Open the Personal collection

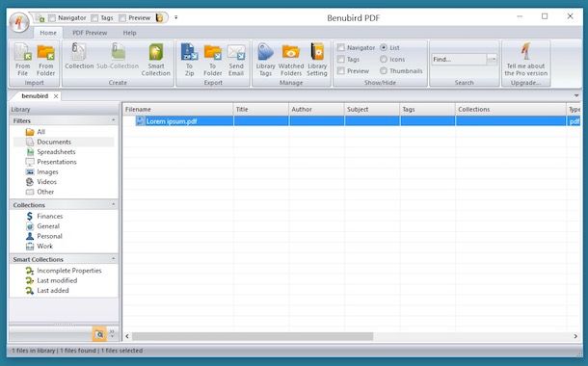pos(44,236)
